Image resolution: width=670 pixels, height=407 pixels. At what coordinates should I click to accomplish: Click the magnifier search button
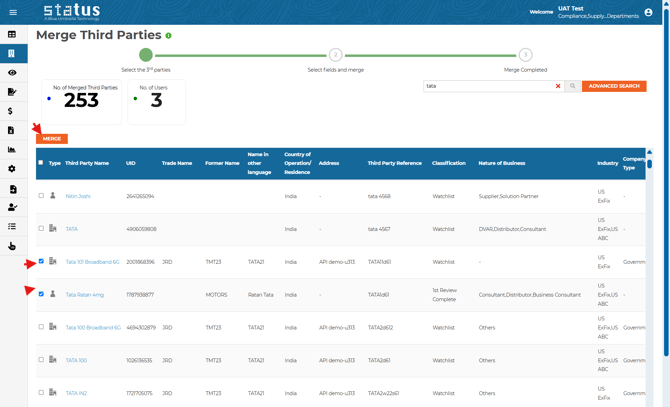tap(572, 86)
